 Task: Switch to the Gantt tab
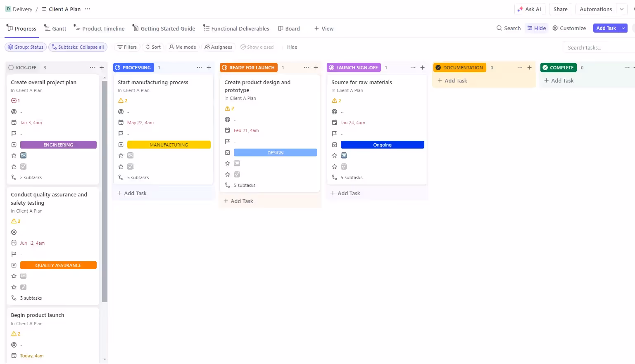[x=55, y=28]
